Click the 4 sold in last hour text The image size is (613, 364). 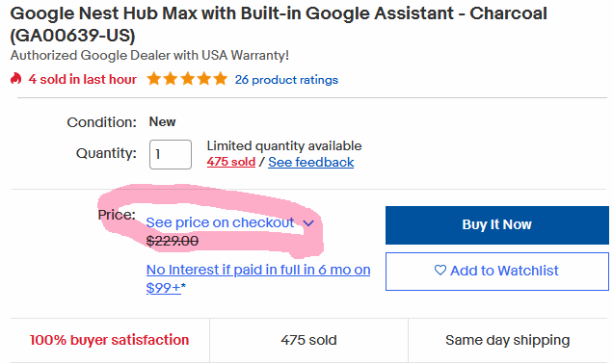pyautogui.click(x=82, y=79)
